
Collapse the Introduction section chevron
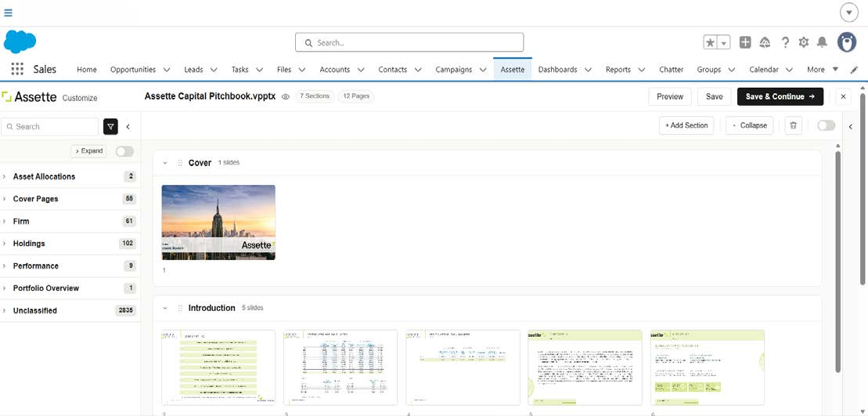point(165,308)
